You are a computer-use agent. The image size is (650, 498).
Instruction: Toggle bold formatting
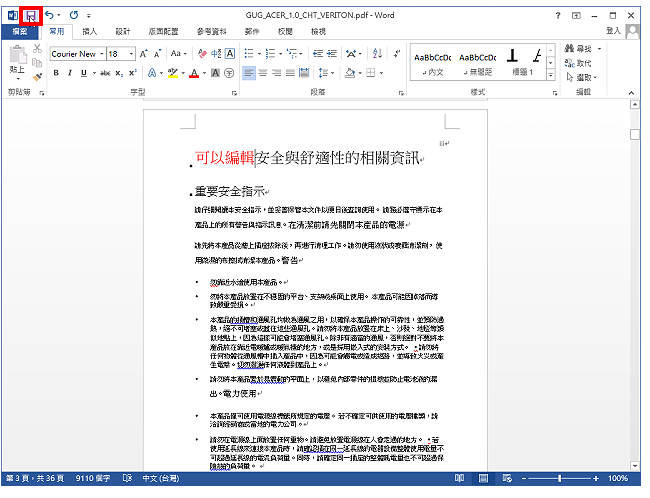pyautogui.click(x=56, y=73)
